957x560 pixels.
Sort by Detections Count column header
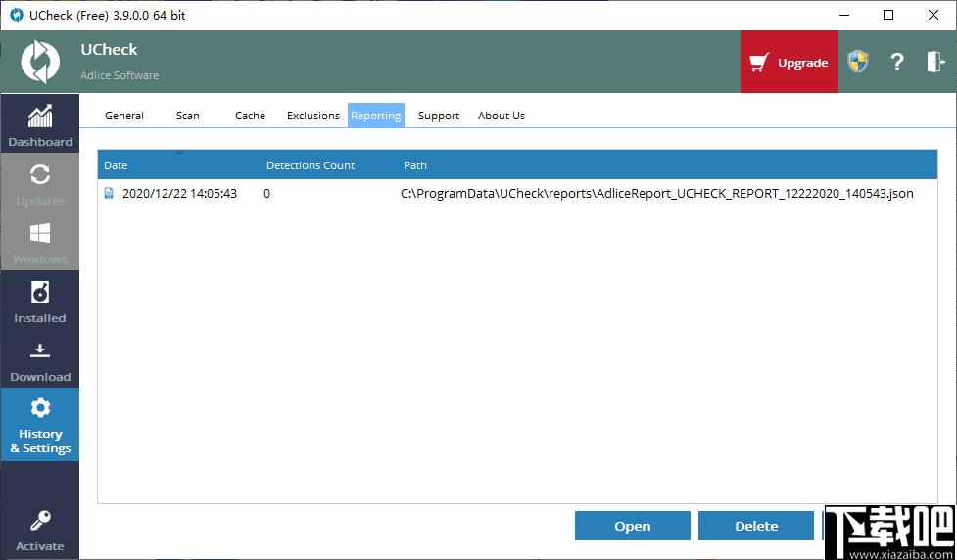311,165
